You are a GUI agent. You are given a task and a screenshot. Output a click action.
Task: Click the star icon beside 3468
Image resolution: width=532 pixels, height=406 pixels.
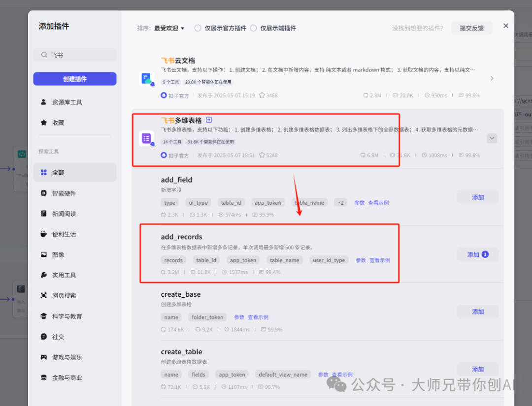(262, 95)
